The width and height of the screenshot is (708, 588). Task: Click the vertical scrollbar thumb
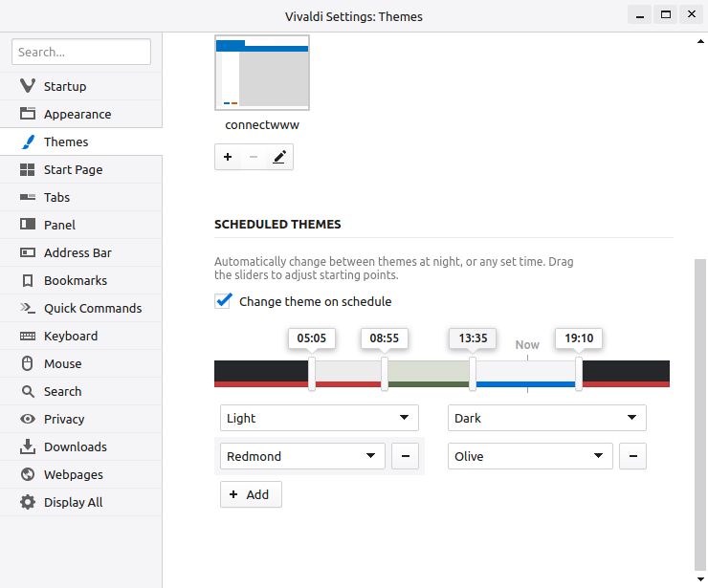click(x=700, y=415)
